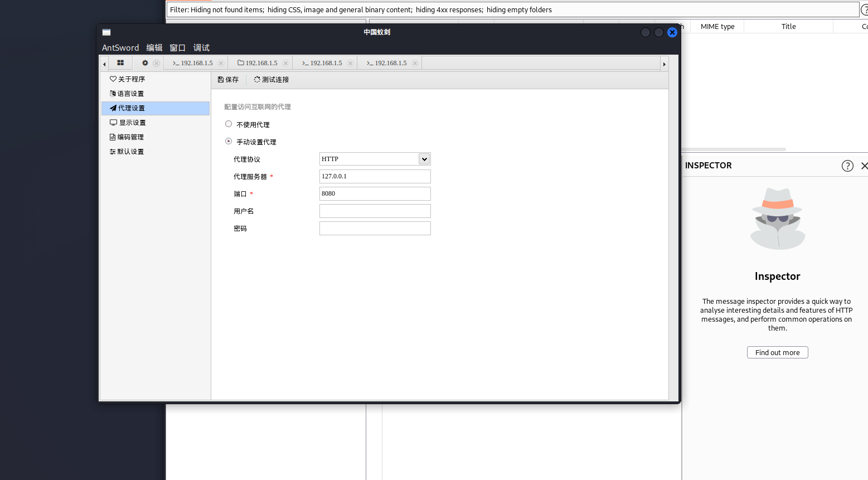This screenshot has height=480, width=868.
Task: Close the folder 192.168.1.5 file manager tab
Action: (x=285, y=63)
